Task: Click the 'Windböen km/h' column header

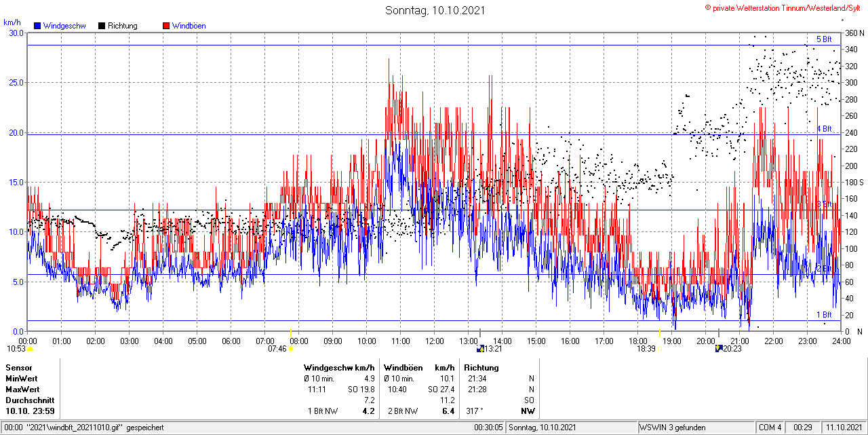Action: tap(419, 368)
